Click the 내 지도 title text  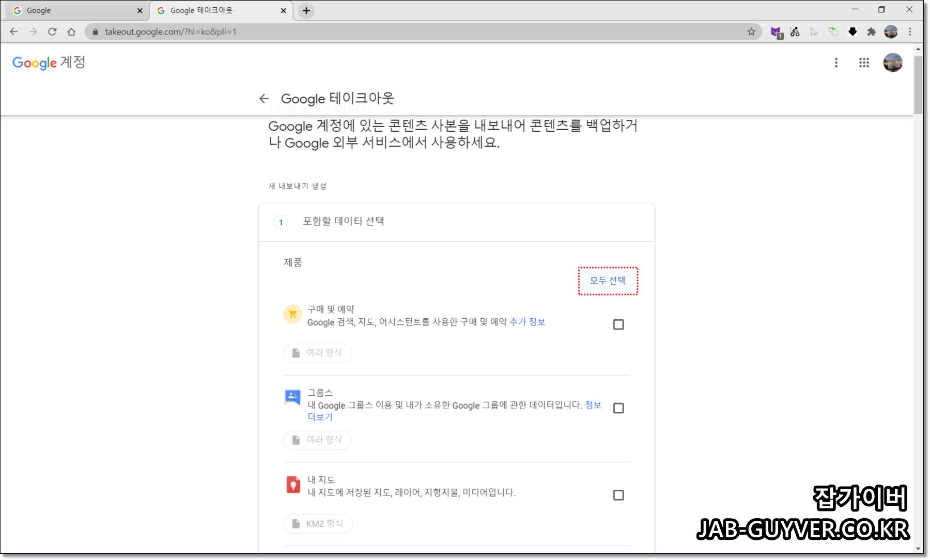click(x=321, y=479)
